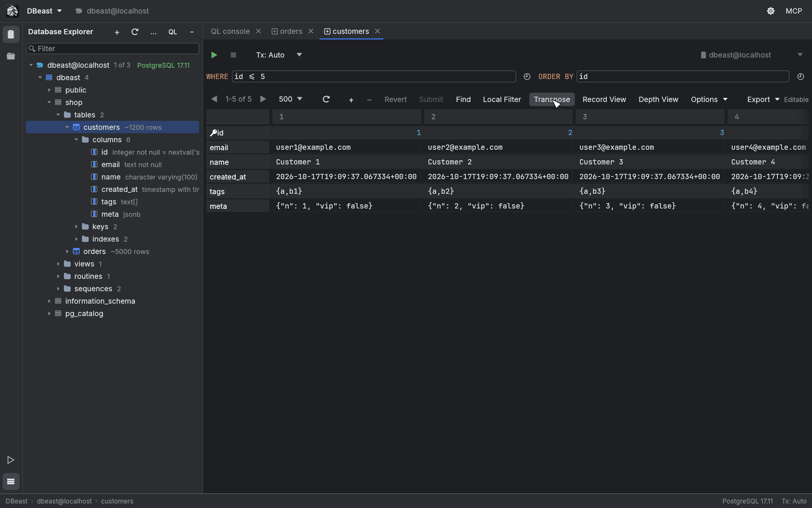The image size is (812, 508).
Task: Run the query with the green play icon
Action: pyautogui.click(x=214, y=55)
